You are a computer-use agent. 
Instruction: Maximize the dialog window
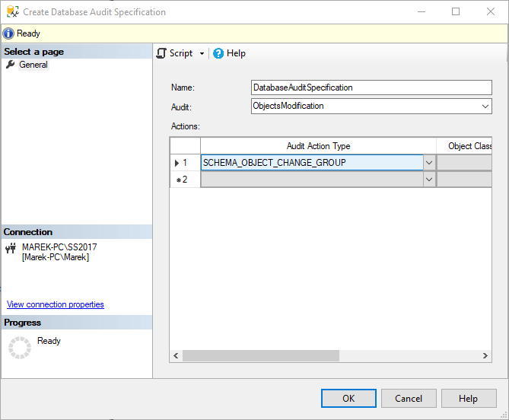point(456,12)
